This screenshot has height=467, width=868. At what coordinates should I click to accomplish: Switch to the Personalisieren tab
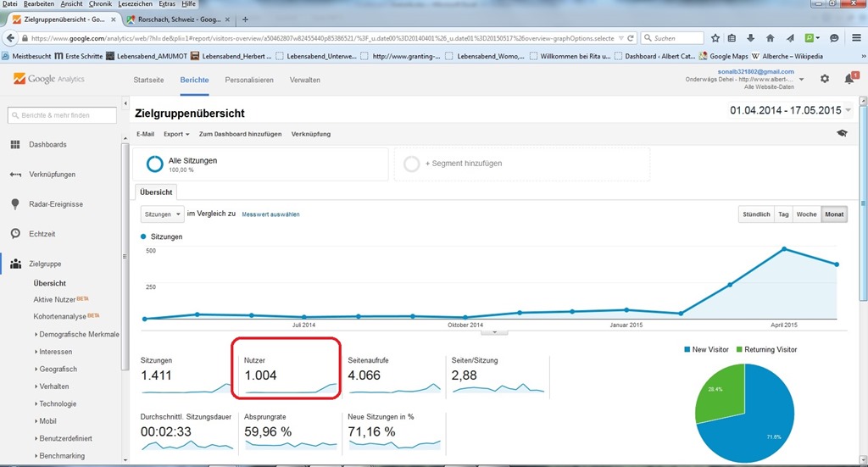249,80
